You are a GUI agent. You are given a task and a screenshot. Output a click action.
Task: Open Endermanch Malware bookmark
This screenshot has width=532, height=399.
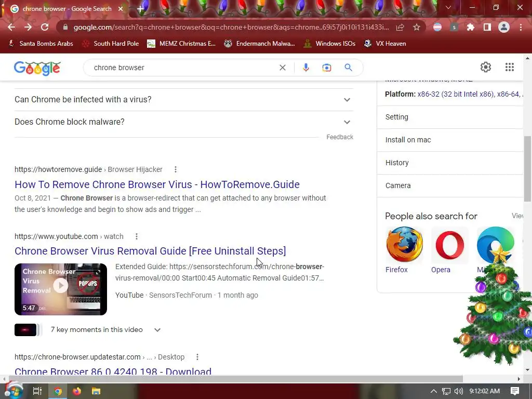click(x=259, y=44)
